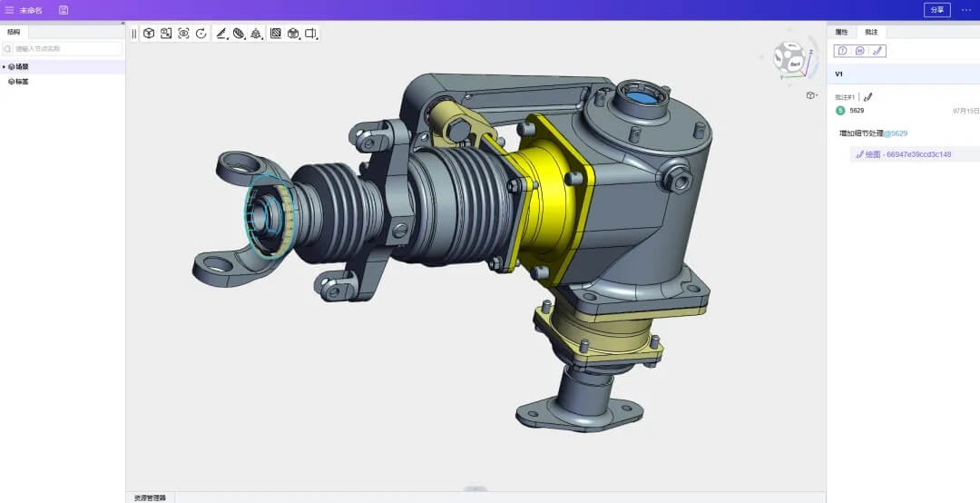
Task: Open the small cube view dropdown
Action: click(x=812, y=95)
